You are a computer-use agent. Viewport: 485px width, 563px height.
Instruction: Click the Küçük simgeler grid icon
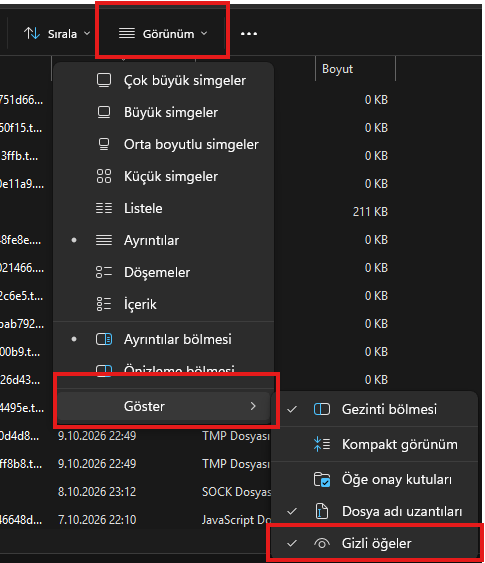click(x=104, y=176)
